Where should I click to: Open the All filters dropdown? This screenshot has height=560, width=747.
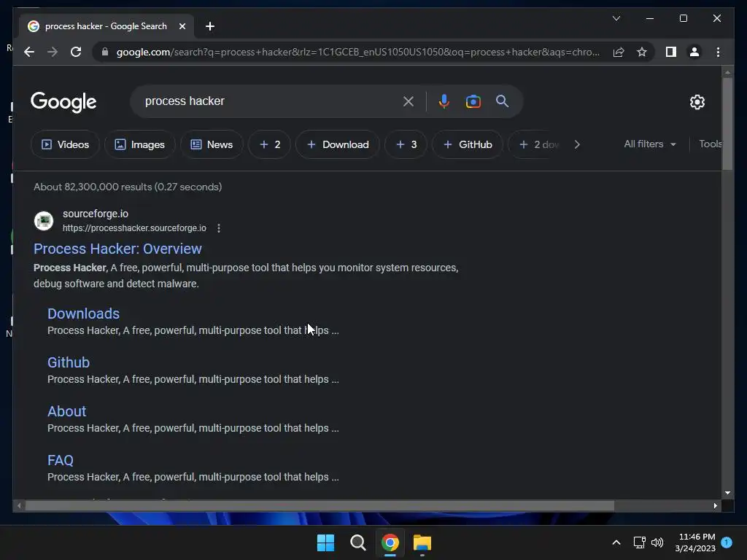650,144
